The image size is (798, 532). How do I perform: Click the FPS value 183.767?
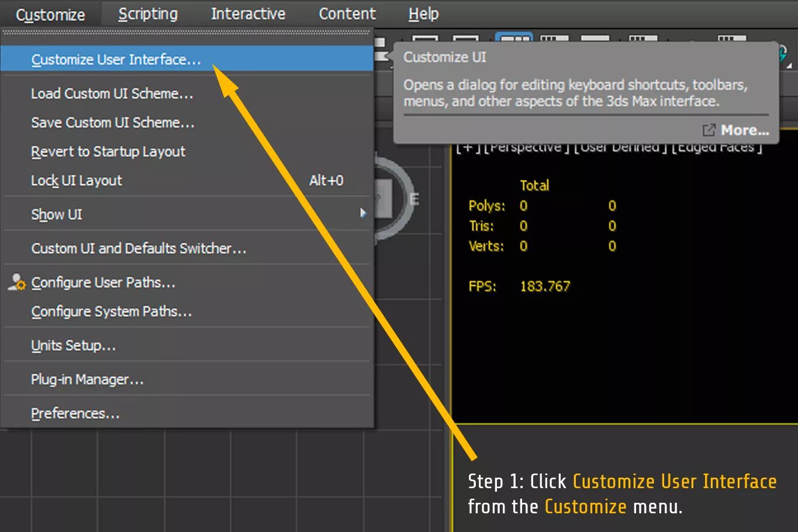coord(545,286)
